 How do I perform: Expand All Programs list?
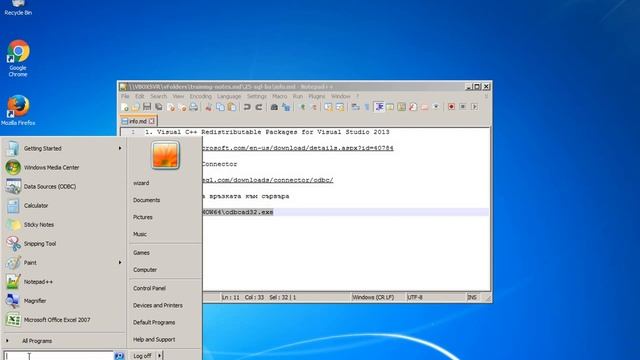click(x=37, y=341)
